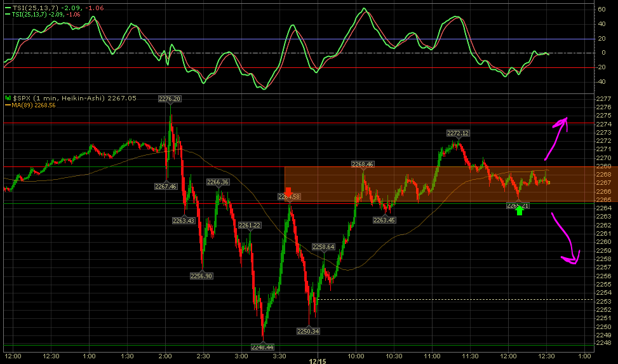The width and height of the screenshot is (618, 364).
Task: Click the 11:30 time axis label
Action: tap(470, 356)
